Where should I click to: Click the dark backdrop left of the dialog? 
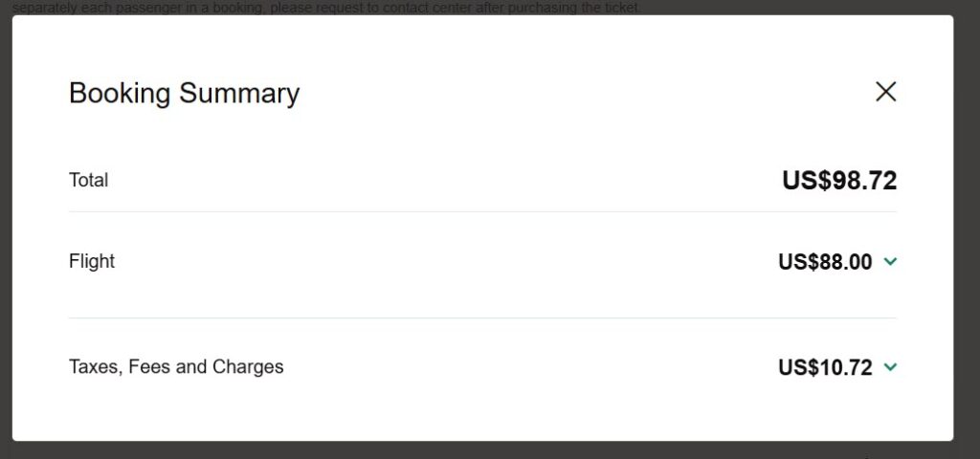click(x=6, y=229)
